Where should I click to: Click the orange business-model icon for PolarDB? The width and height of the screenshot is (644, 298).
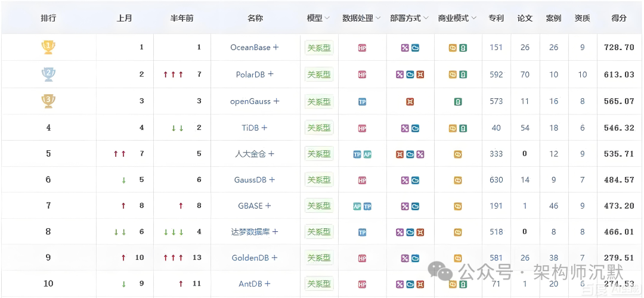pos(453,74)
